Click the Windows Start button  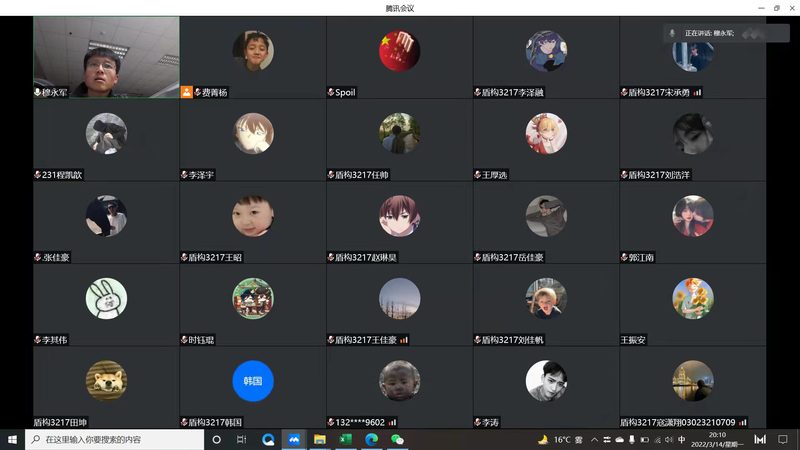[12, 439]
